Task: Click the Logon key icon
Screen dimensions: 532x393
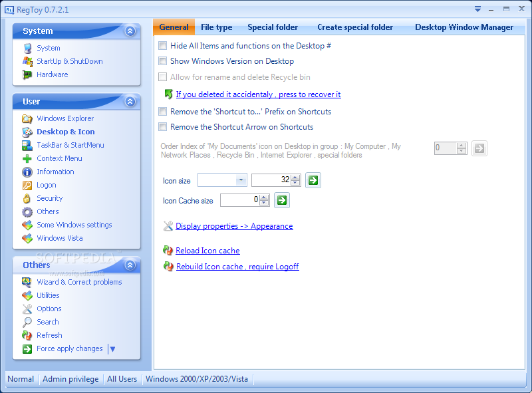Action: click(x=27, y=186)
